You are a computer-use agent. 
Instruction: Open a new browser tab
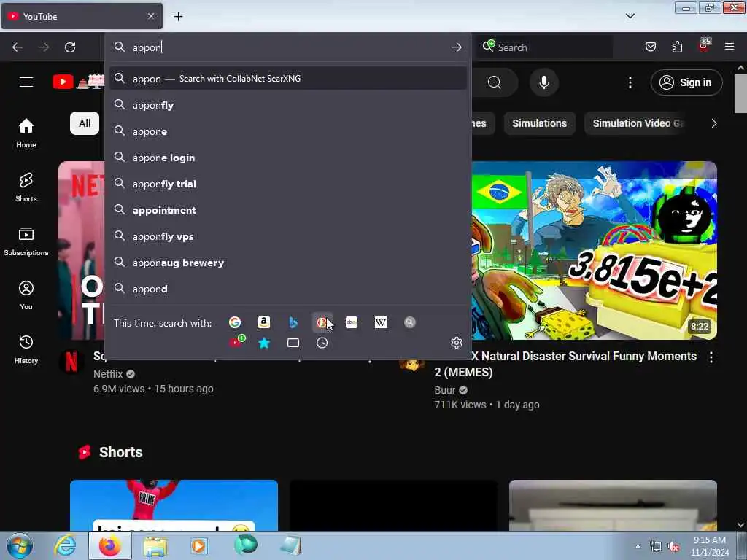click(178, 17)
